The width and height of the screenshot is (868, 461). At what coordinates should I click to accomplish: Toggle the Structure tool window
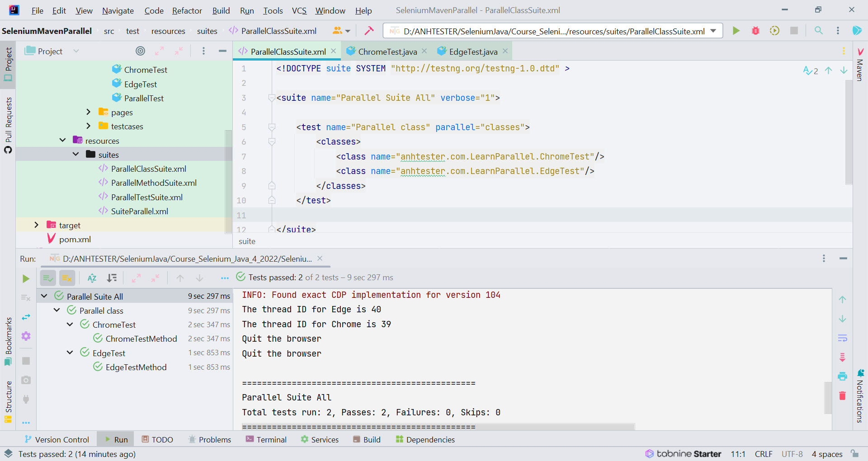(x=8, y=402)
